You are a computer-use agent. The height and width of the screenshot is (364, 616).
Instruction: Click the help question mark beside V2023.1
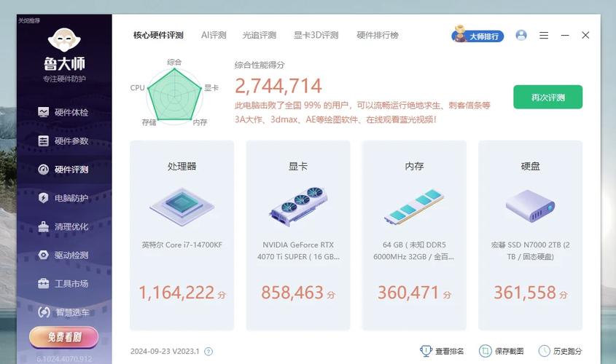208,352
